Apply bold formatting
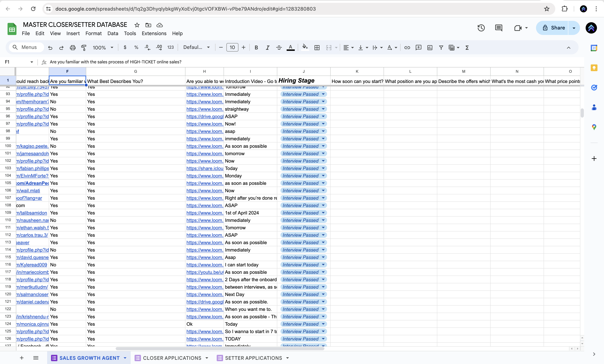Screen dimensions: 604x364 point(256,47)
